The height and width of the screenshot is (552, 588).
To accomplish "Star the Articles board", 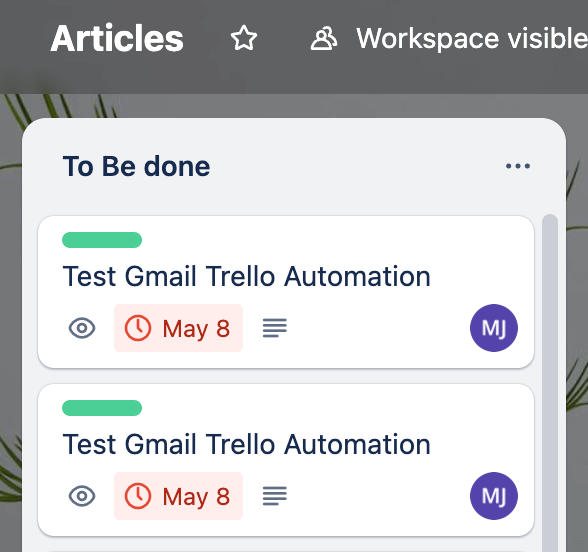I will click(244, 38).
